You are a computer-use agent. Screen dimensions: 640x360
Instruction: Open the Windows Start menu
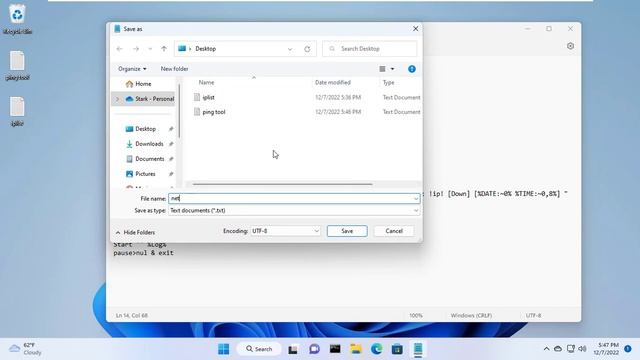pos(224,349)
